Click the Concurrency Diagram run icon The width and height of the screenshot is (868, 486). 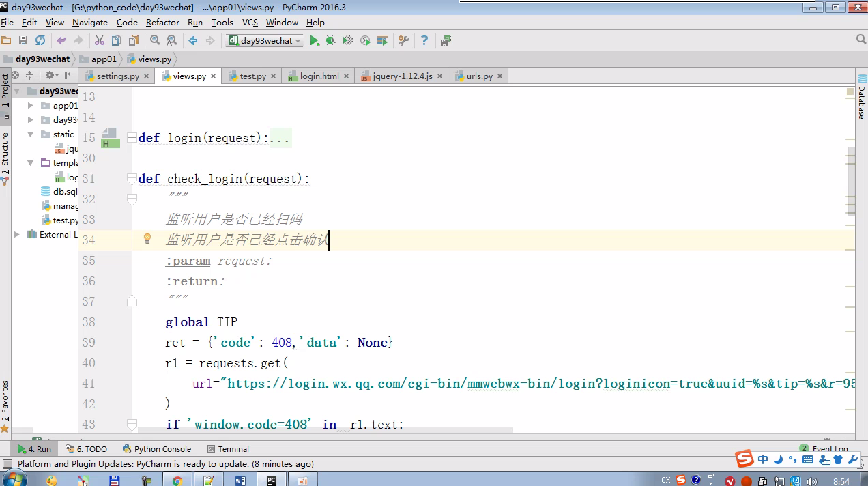[x=382, y=41]
